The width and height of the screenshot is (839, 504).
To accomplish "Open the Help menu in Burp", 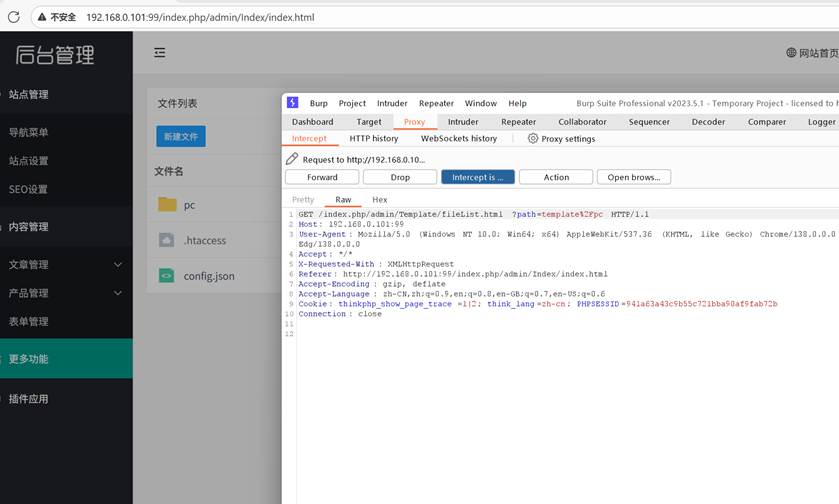I will pos(517,103).
